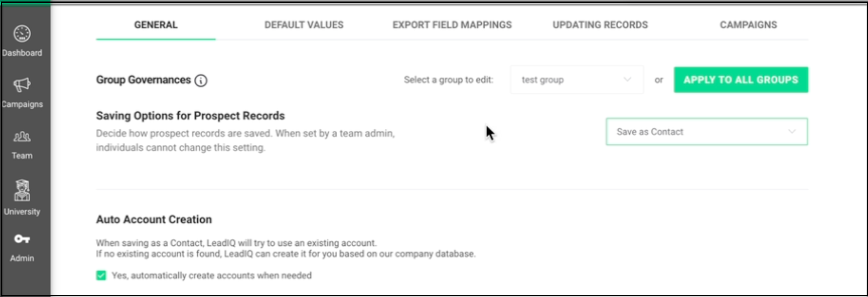The image size is (868, 297).
Task: Go to University graduate icon
Action: [22, 190]
